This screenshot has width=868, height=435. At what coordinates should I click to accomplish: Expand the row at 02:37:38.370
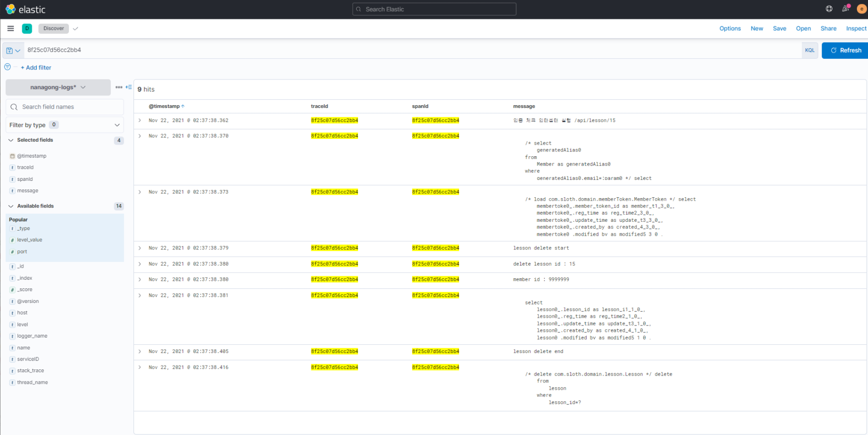pyautogui.click(x=140, y=136)
